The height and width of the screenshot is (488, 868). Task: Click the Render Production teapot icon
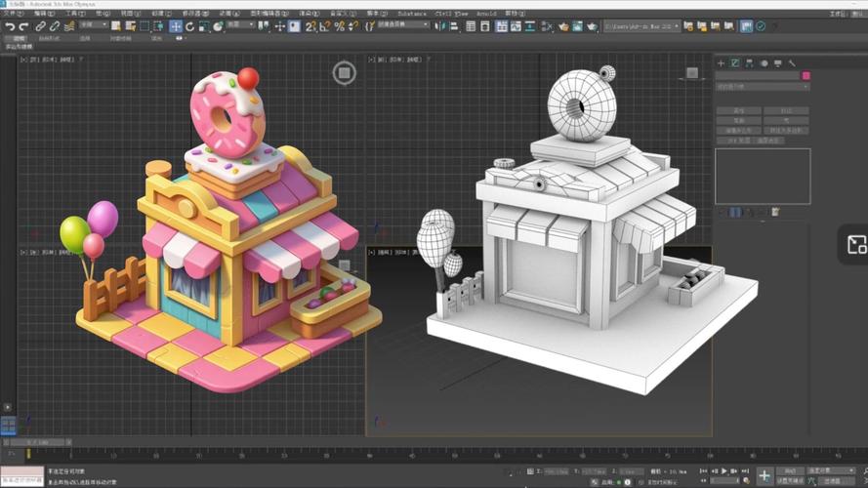592,26
